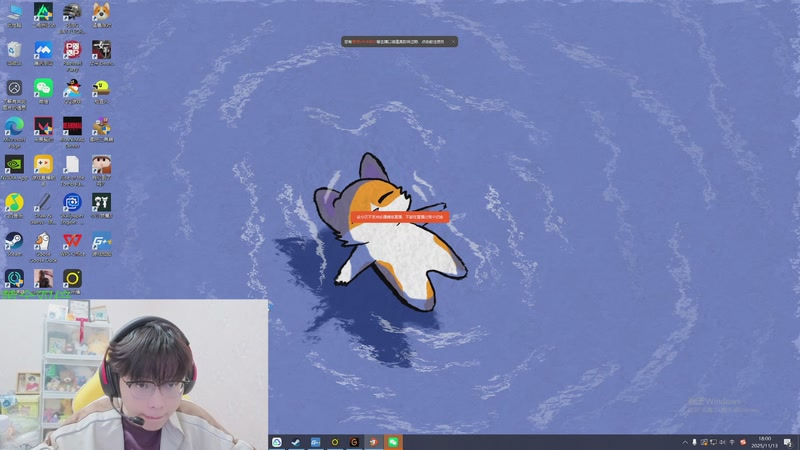Open QQ Music desktop shortcut
800x450 pixels.
[14, 205]
